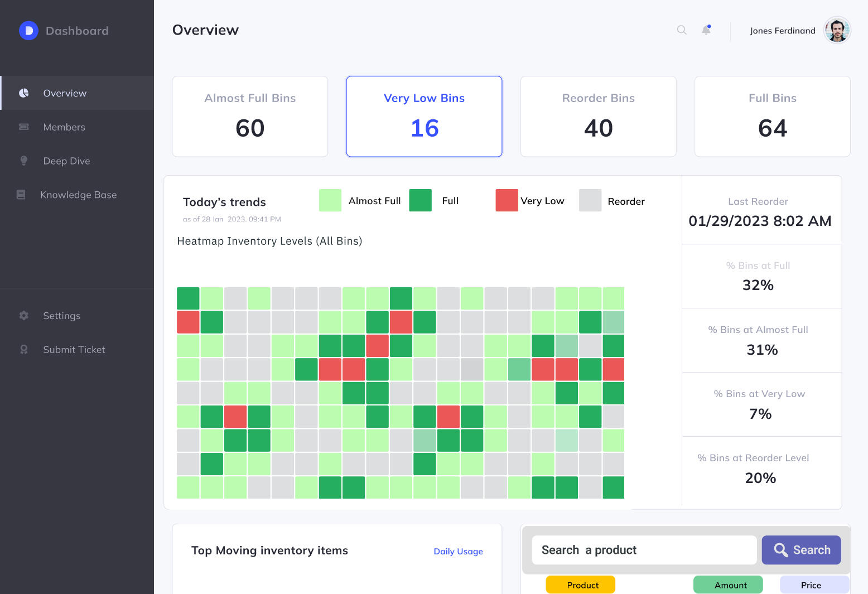Focus the Search a product field
The image size is (868, 594).
tap(644, 550)
